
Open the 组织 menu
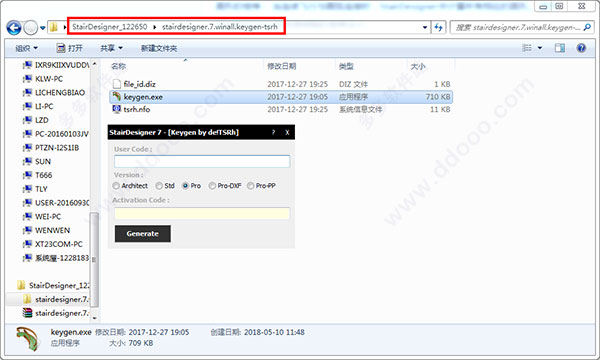click(x=26, y=48)
